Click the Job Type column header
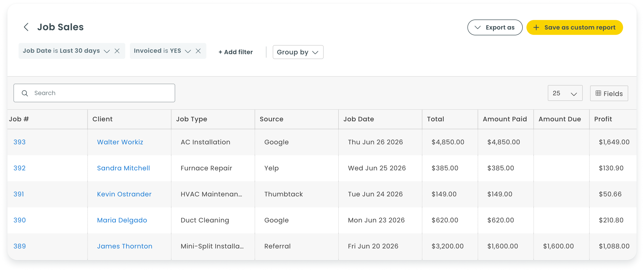Image resolution: width=644 pixels, height=271 pixels. 213,119
